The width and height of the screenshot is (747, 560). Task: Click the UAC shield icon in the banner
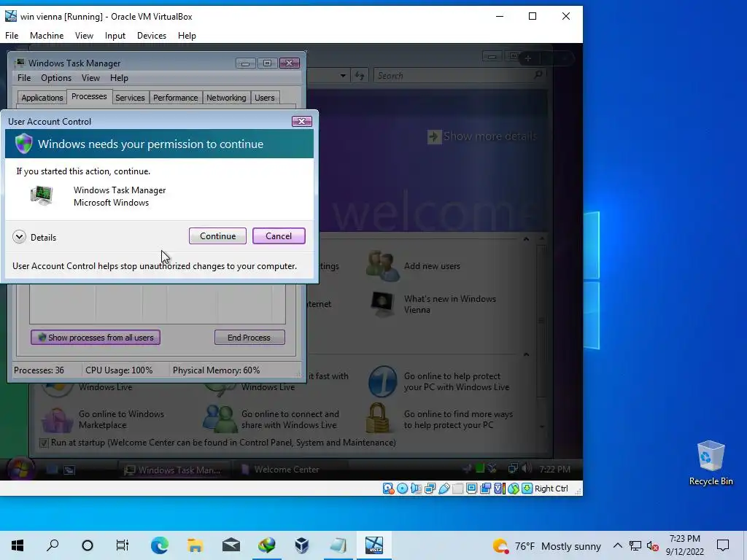point(23,144)
